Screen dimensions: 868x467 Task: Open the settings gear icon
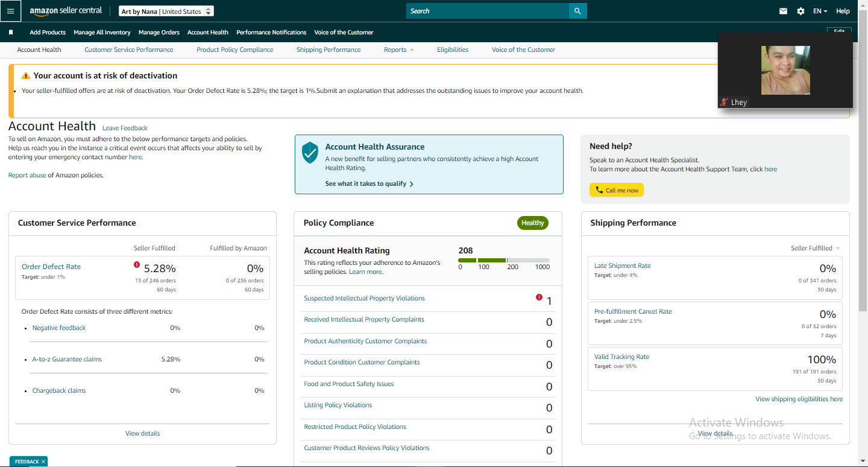[x=800, y=11]
